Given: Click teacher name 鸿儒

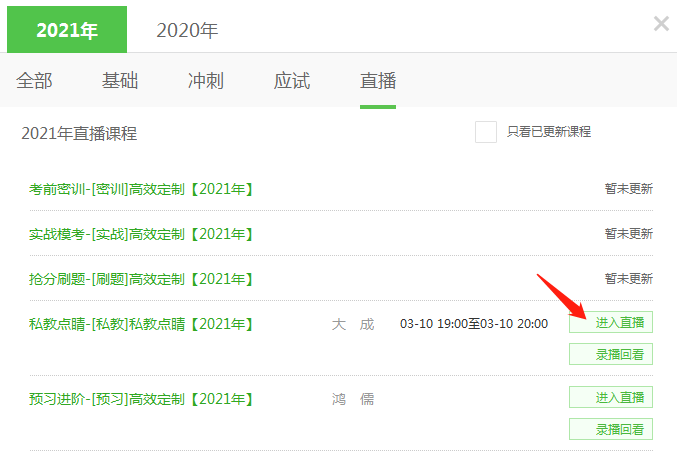Looking at the screenshot, I should (353, 399).
